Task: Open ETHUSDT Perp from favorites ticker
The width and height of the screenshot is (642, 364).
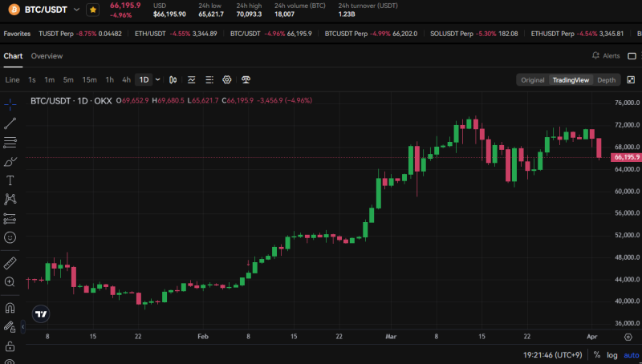Action: pyautogui.click(x=577, y=34)
